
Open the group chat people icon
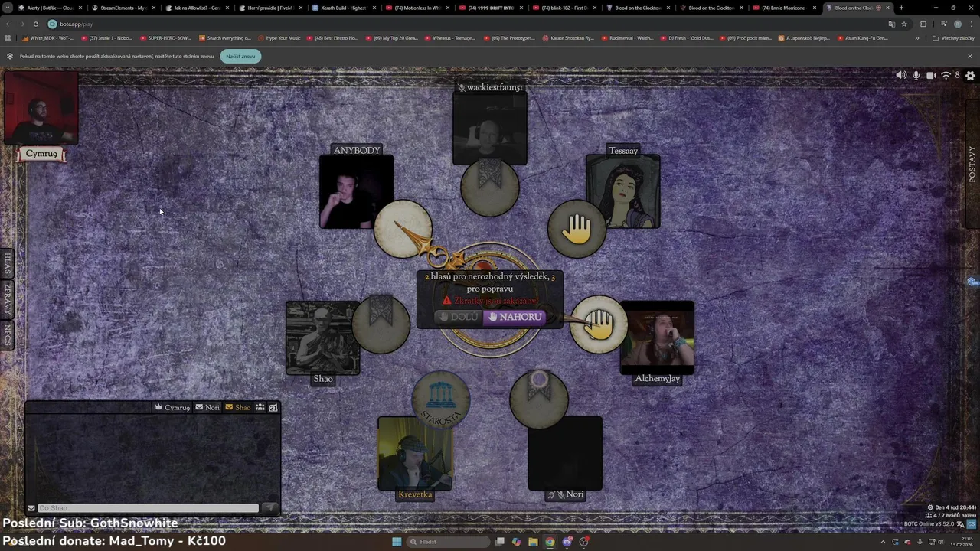pos(260,407)
